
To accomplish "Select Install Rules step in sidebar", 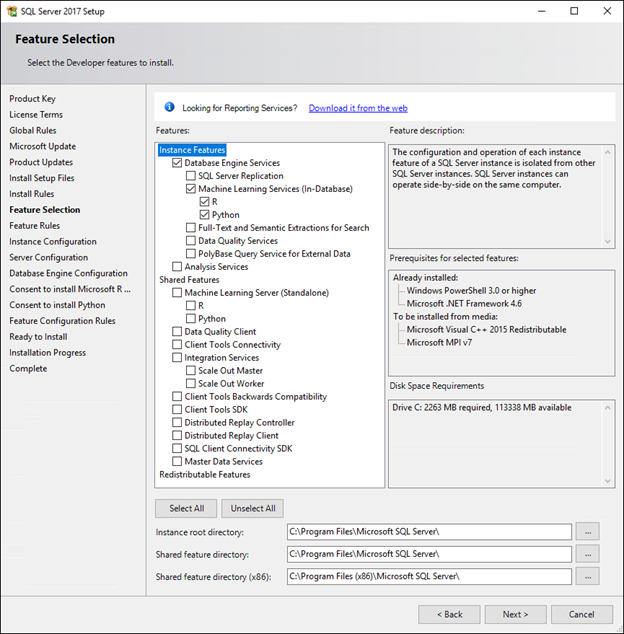I will coord(32,194).
